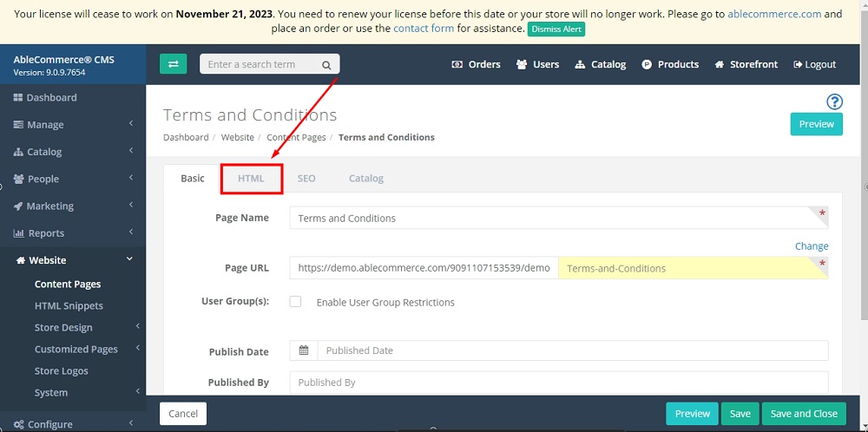
Task: Expand the Configure sidebar menu
Action: (131, 423)
